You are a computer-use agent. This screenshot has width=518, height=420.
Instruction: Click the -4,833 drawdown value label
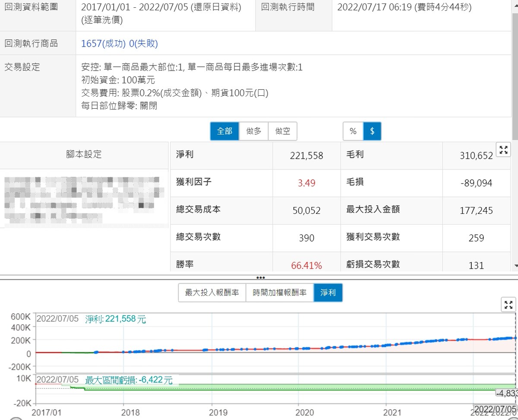pyautogui.click(x=506, y=393)
